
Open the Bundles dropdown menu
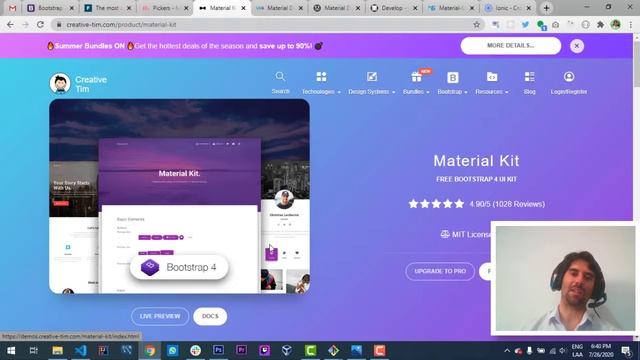416,83
